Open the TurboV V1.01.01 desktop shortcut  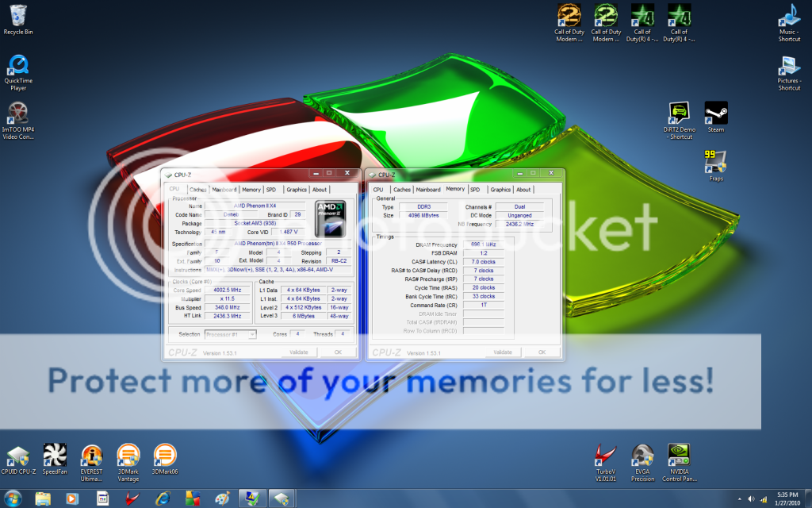point(606,463)
